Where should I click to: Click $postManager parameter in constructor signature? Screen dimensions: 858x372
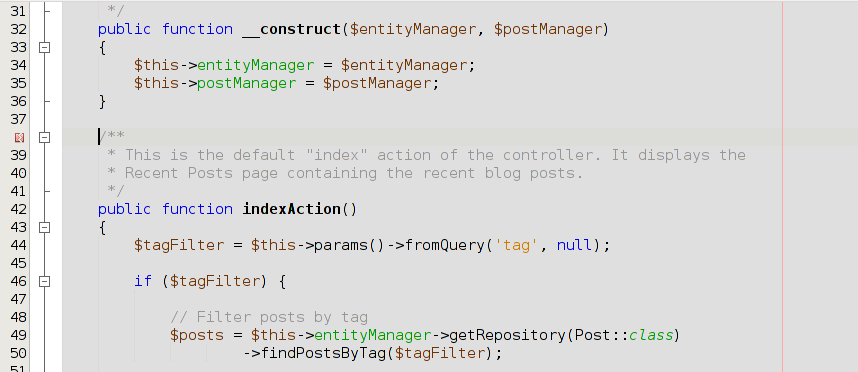(548, 30)
